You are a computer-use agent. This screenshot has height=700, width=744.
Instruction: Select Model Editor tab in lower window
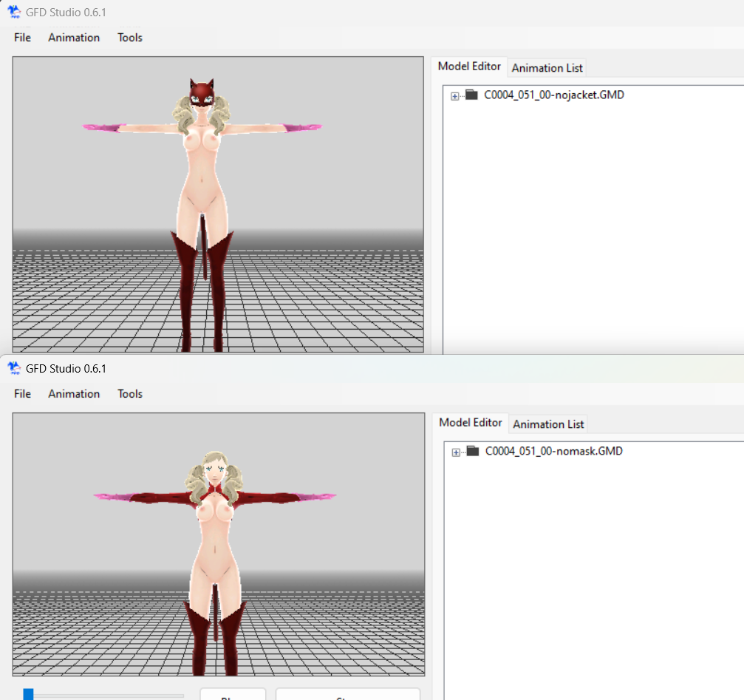(x=470, y=423)
